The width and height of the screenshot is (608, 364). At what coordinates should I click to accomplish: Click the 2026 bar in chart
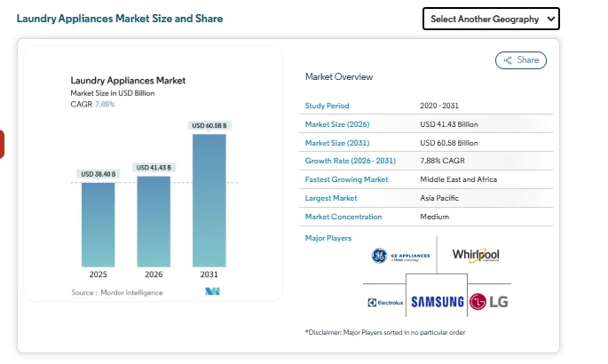point(154,221)
